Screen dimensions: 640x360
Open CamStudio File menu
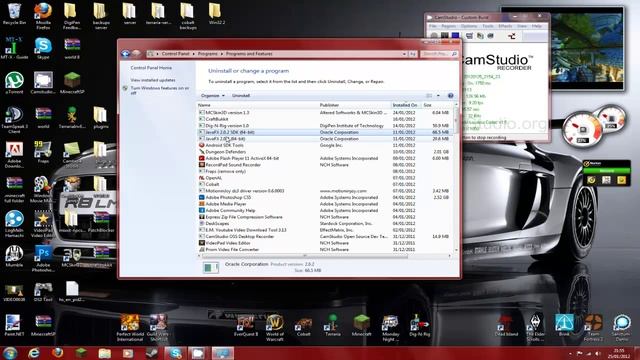click(x=433, y=26)
